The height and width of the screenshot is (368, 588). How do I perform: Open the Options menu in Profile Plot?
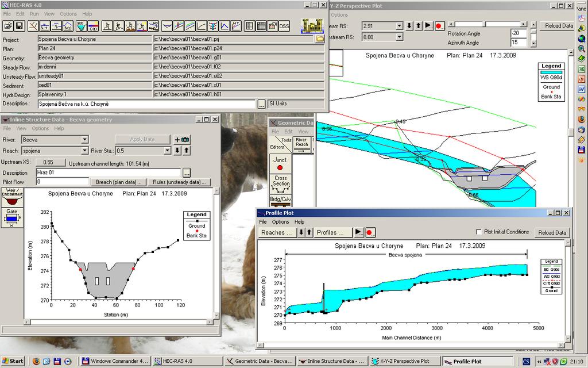click(280, 222)
